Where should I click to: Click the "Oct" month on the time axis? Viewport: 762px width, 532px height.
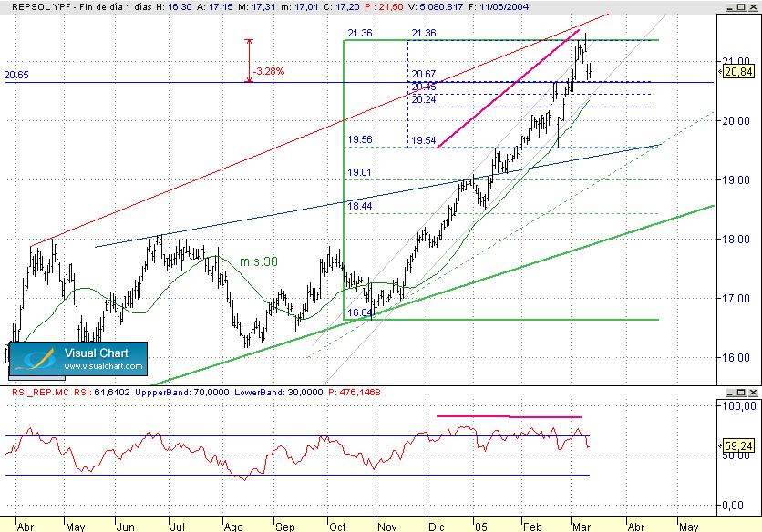[337, 527]
